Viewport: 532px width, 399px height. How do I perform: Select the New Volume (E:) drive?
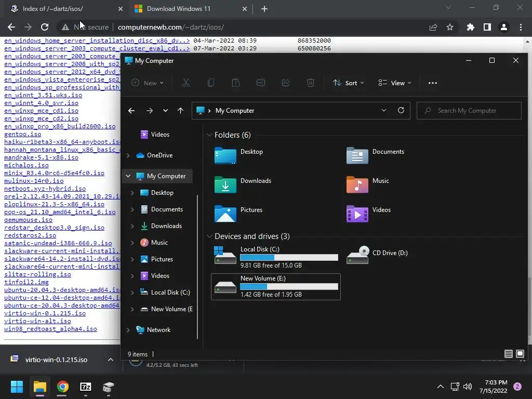coord(276,287)
